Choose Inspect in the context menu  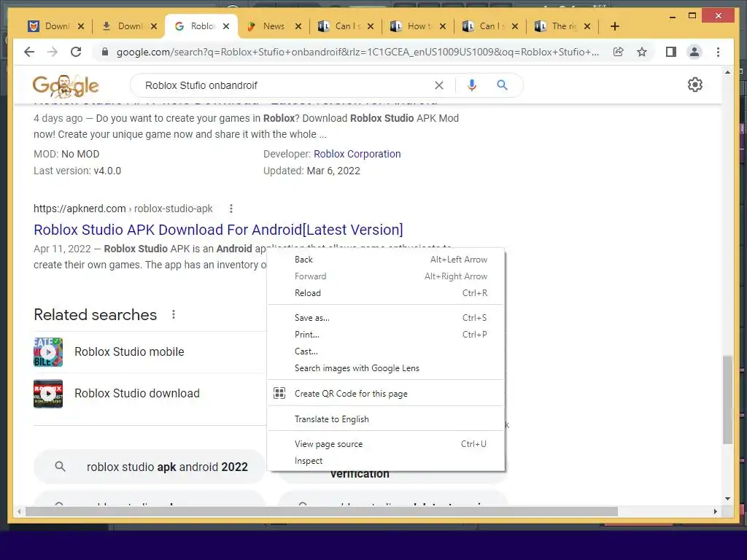click(386, 461)
